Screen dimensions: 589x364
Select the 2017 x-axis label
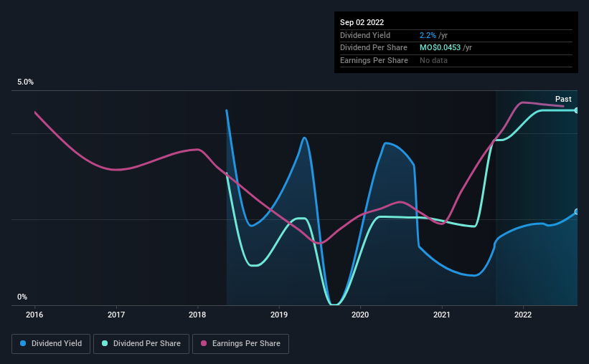point(116,315)
